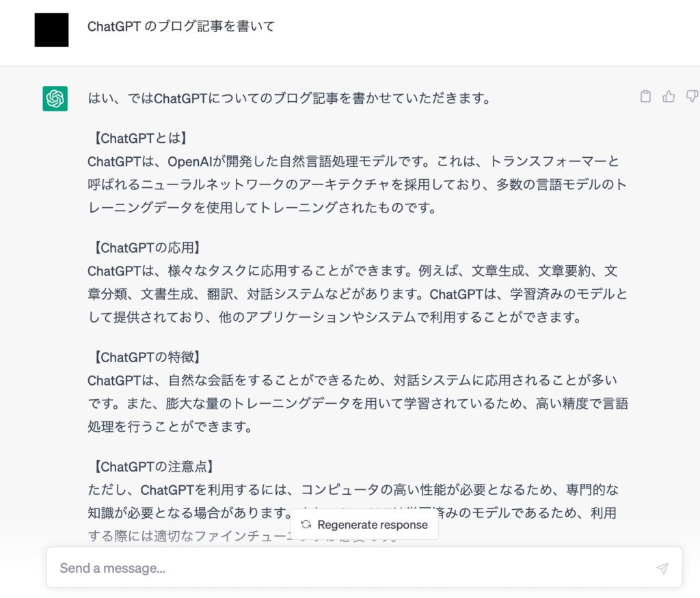Click the user prompt "ChatGPT のブログ記事を書いて"

(181, 27)
